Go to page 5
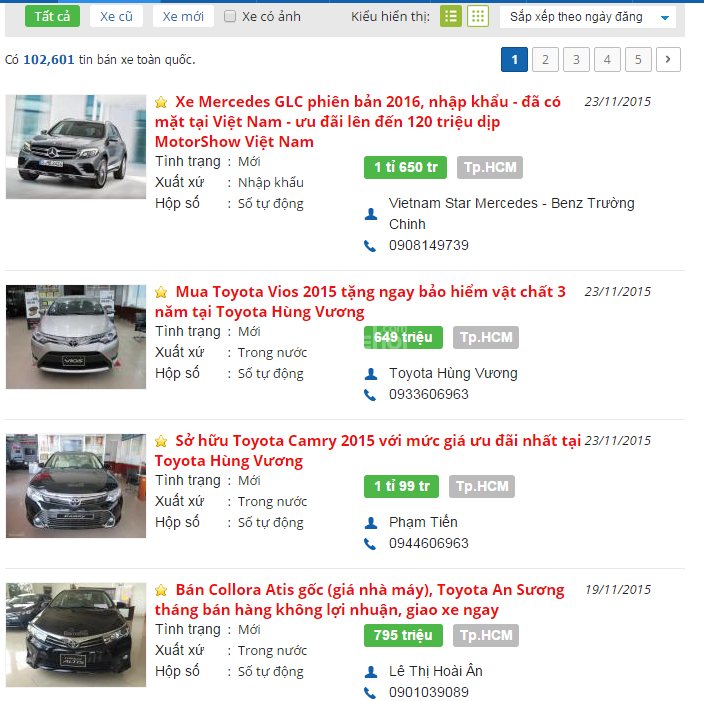Image resolution: width=704 pixels, height=701 pixels. [638, 59]
